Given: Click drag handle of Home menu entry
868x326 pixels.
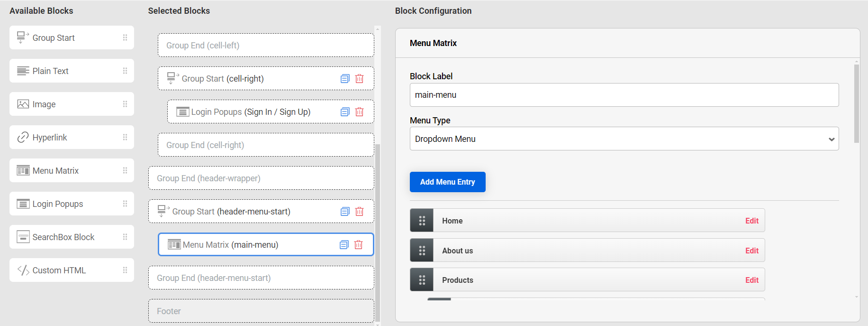Looking at the screenshot, I should tap(422, 221).
